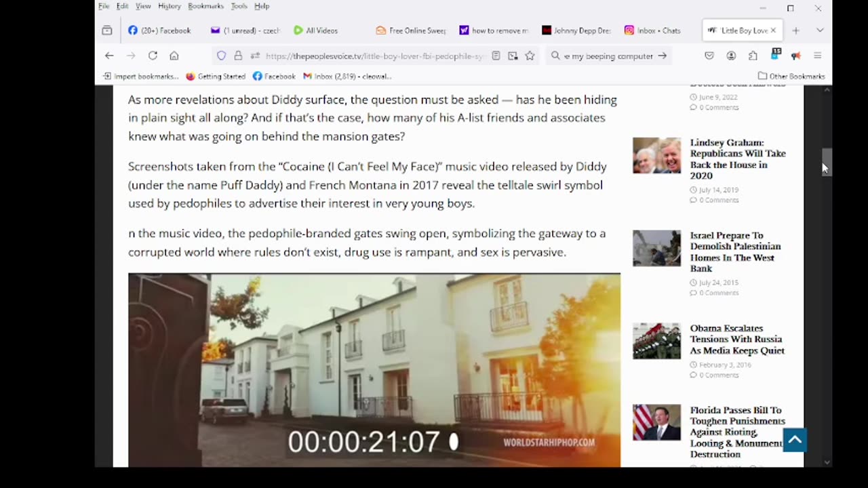Switch to the how to remove tab

point(494,30)
